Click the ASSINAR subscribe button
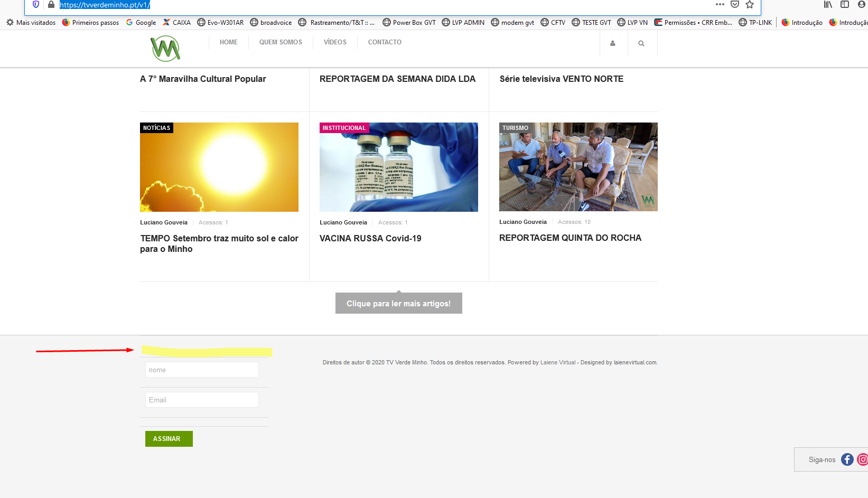The image size is (868, 498). (169, 439)
